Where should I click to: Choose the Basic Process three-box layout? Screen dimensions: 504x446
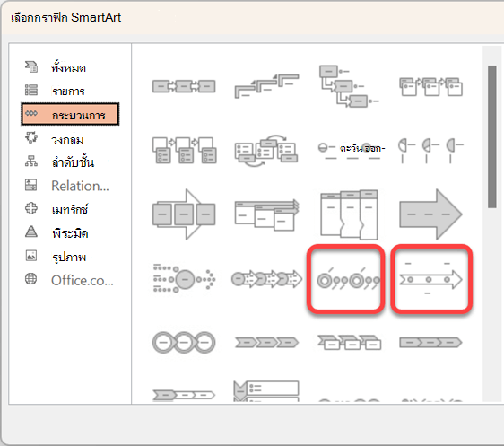click(184, 86)
